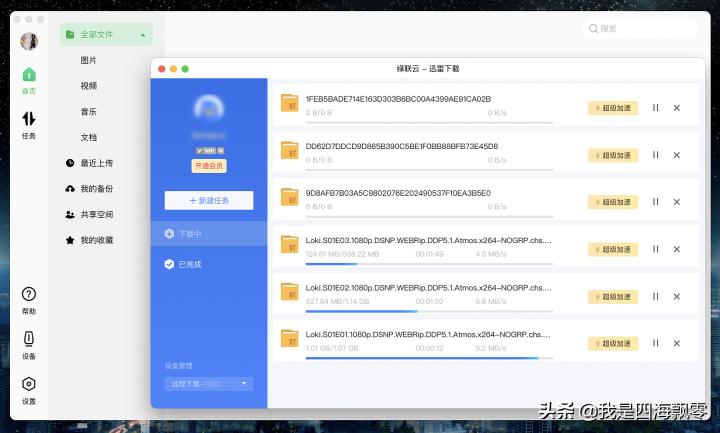Collapse the 全部文件 arrow expander
The width and height of the screenshot is (720, 433).
(x=143, y=35)
